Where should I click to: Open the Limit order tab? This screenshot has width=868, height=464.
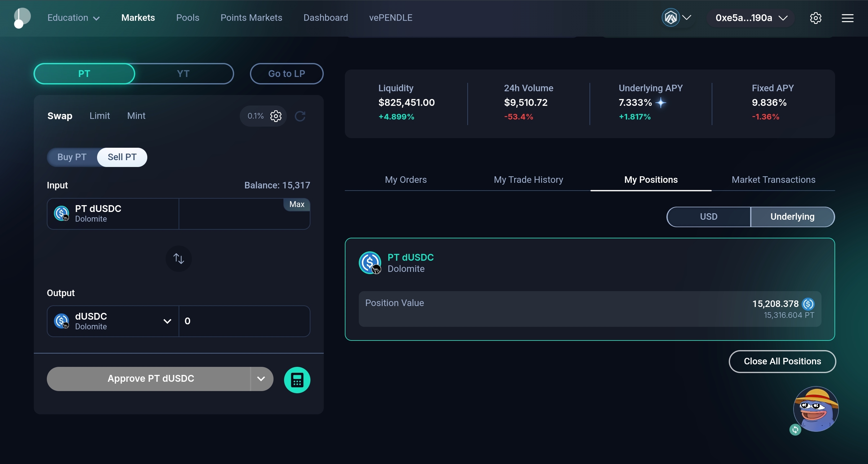[x=100, y=116]
